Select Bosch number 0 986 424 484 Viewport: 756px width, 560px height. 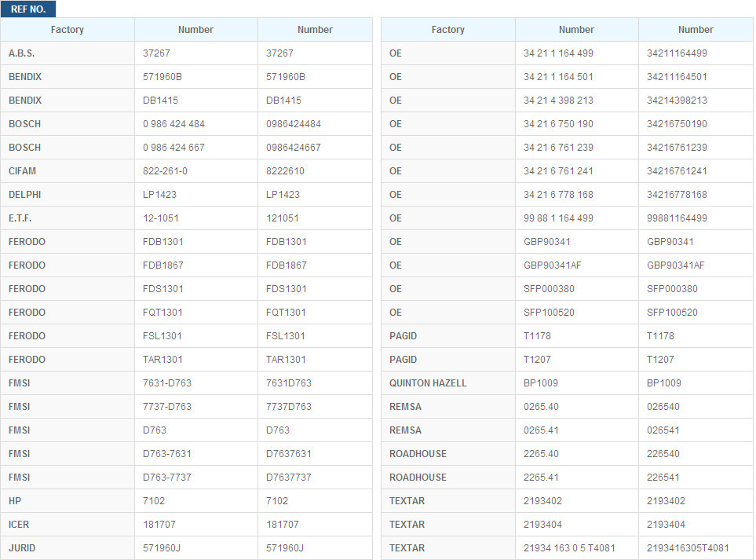(x=173, y=124)
